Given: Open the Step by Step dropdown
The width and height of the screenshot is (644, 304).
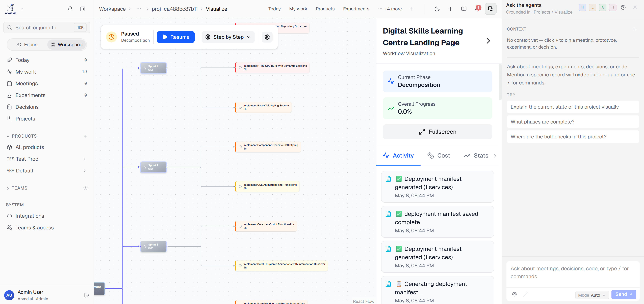Looking at the screenshot, I should pyautogui.click(x=228, y=37).
